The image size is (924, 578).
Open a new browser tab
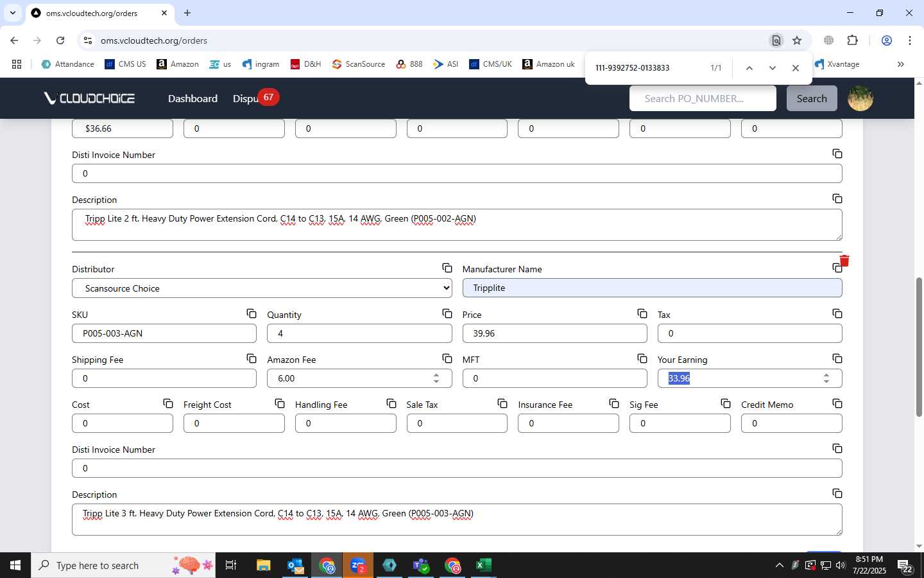tap(187, 13)
